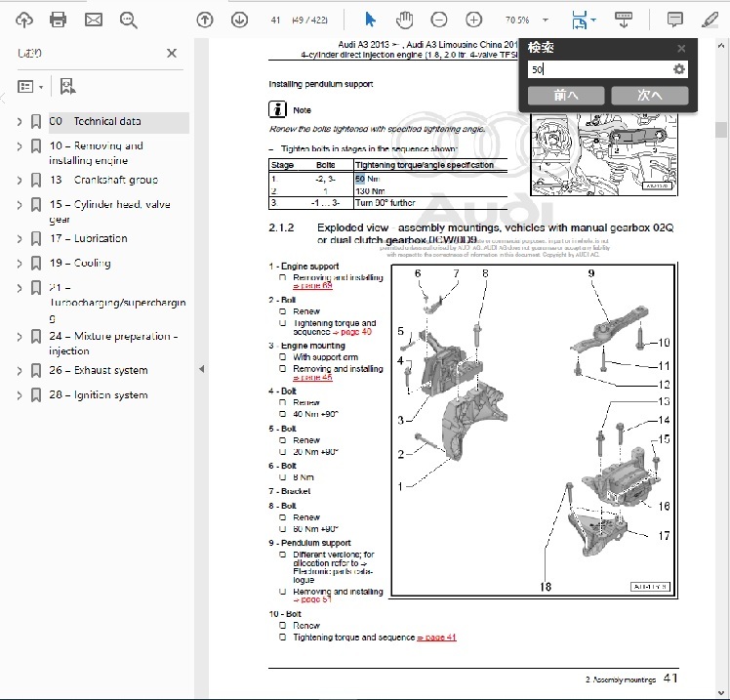Expand the 13 Crankshaft group bookmark

coord(20,181)
